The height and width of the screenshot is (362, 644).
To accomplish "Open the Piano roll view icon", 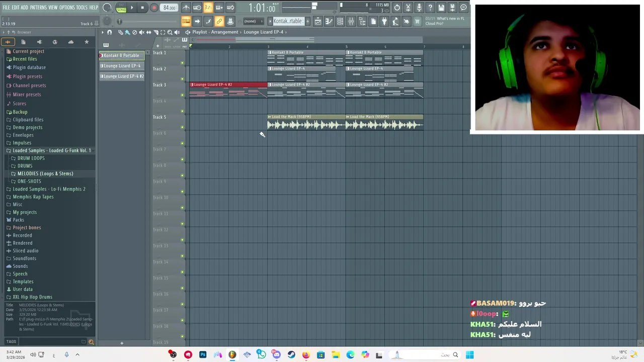I will click(x=329, y=21).
